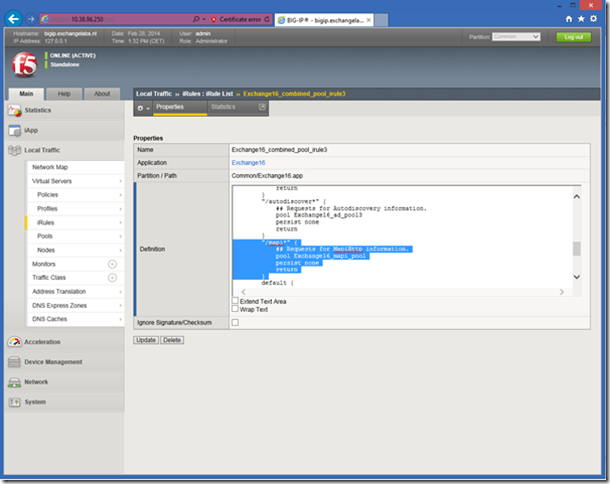Viewport: 610px width, 484px height.
Task: Enable the Extend Text Area checkbox
Action: (235, 301)
